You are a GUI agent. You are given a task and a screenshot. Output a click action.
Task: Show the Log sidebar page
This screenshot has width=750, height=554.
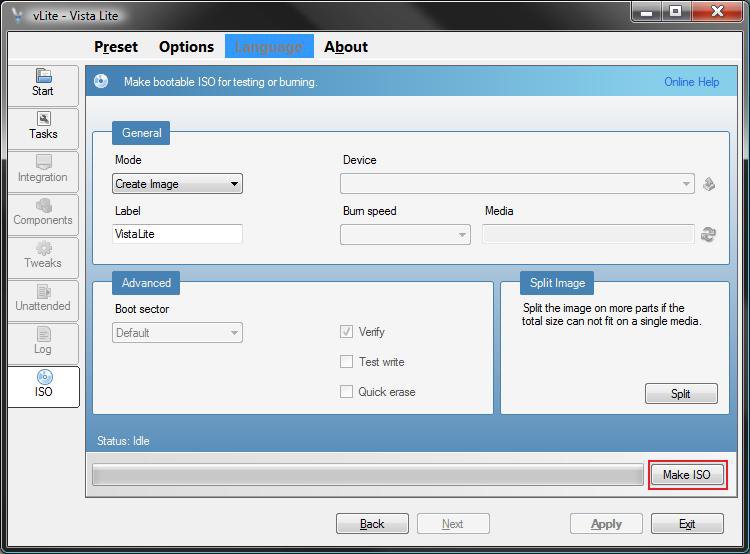tap(43, 343)
